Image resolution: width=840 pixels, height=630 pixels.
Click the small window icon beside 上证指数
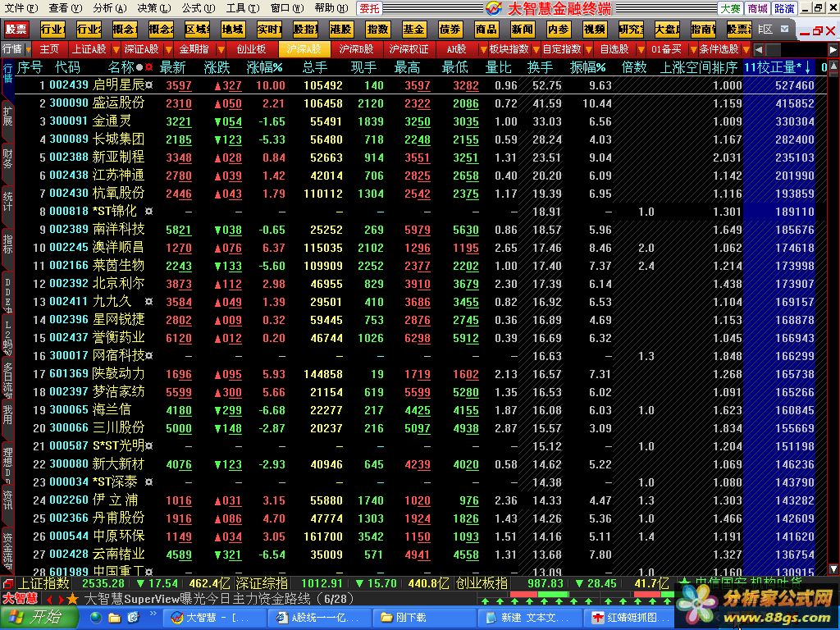pyautogui.click(x=7, y=583)
